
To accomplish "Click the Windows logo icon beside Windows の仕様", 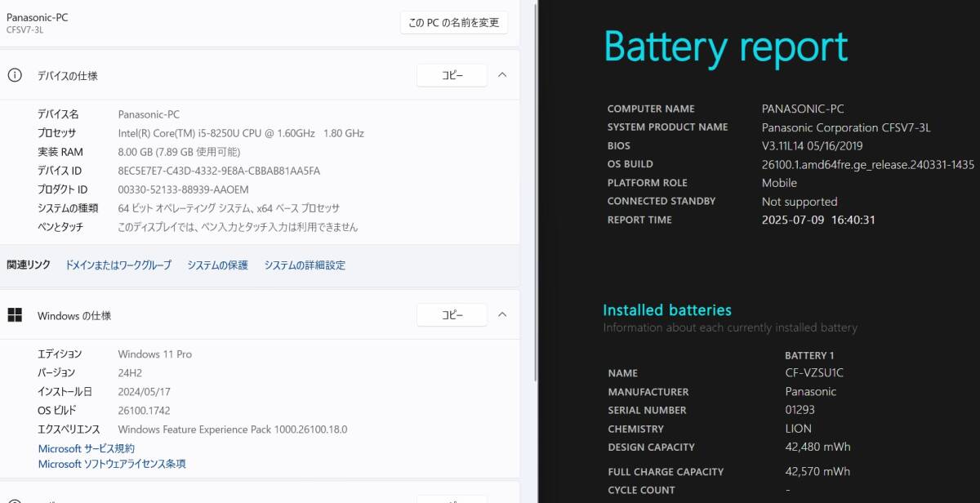I will tap(15, 315).
